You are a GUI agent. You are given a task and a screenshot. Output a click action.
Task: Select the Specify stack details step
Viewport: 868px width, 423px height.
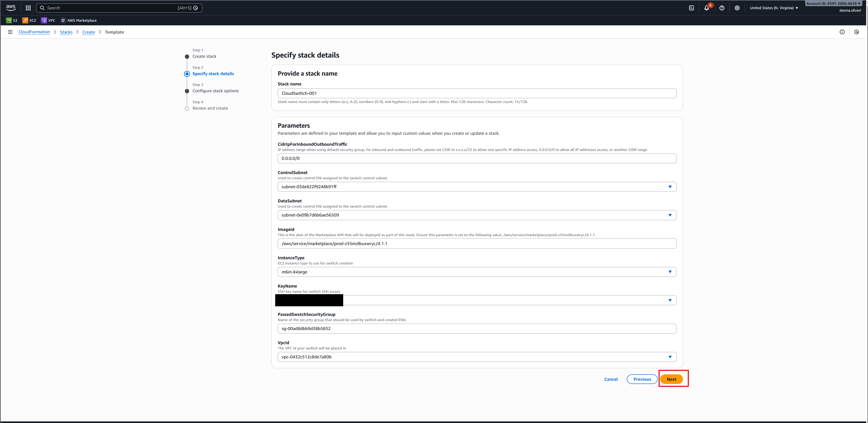click(x=213, y=74)
